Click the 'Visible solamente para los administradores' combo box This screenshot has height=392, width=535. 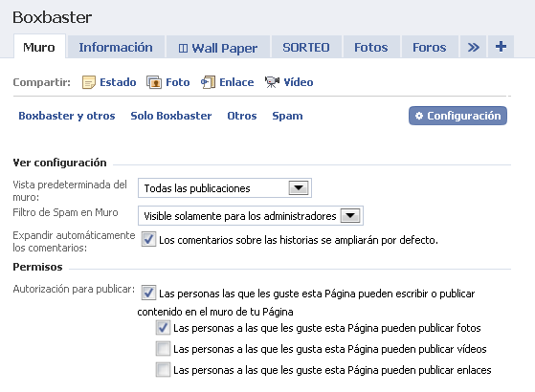point(251,215)
